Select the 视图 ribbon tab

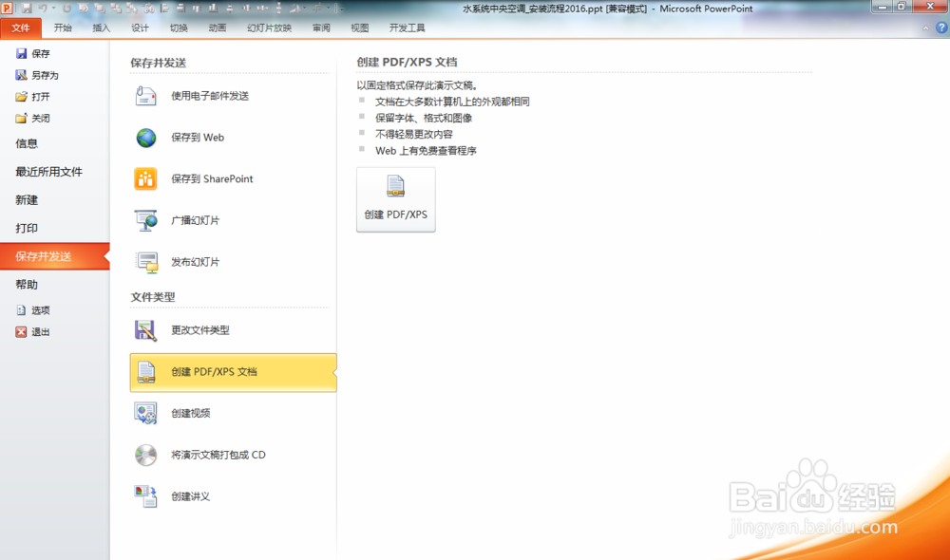[360, 28]
